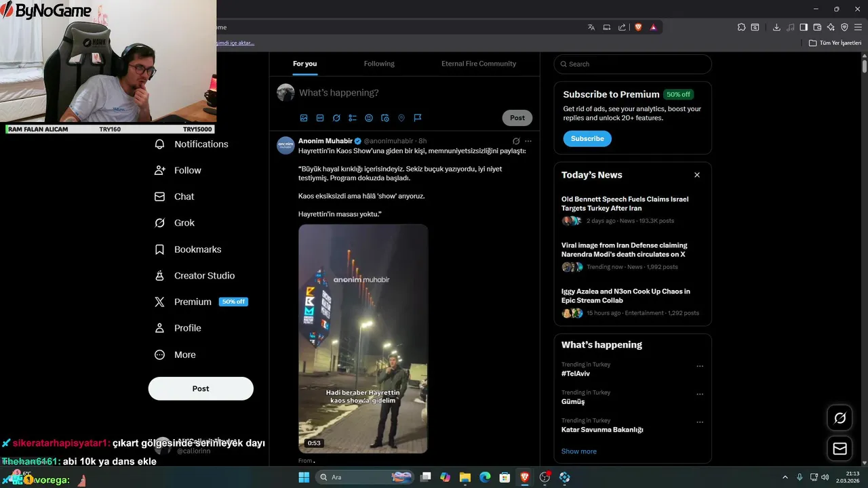Click the Brave Rewards triangle icon
The height and width of the screenshot is (488, 868).
pos(653,27)
